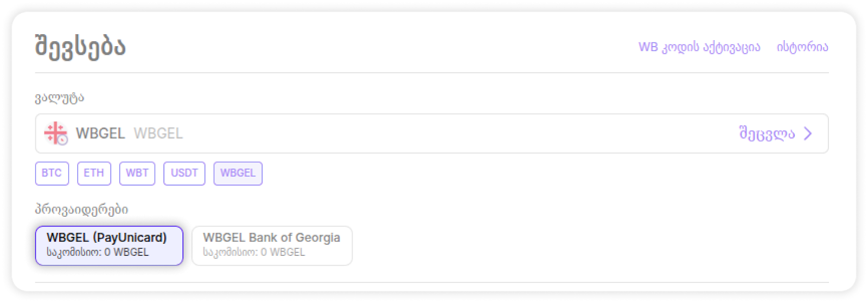
Task: Choose the WBT currency chip
Action: click(x=137, y=173)
